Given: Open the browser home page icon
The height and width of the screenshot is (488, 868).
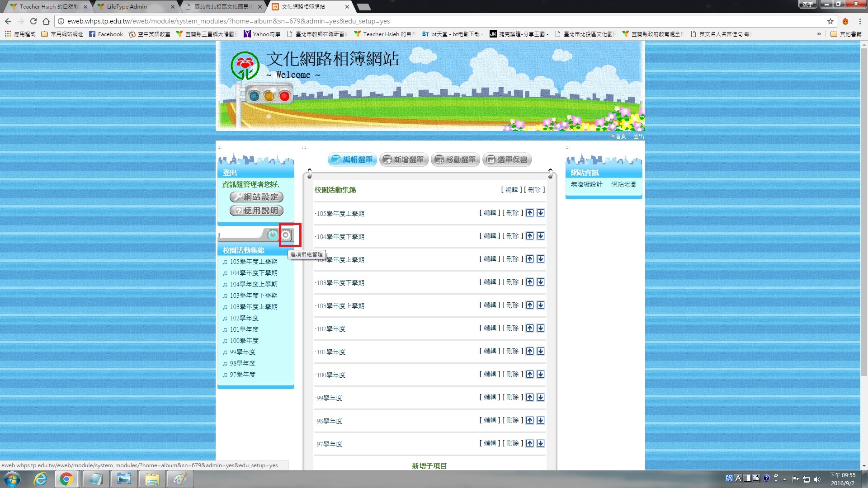Looking at the screenshot, I should 46,21.
